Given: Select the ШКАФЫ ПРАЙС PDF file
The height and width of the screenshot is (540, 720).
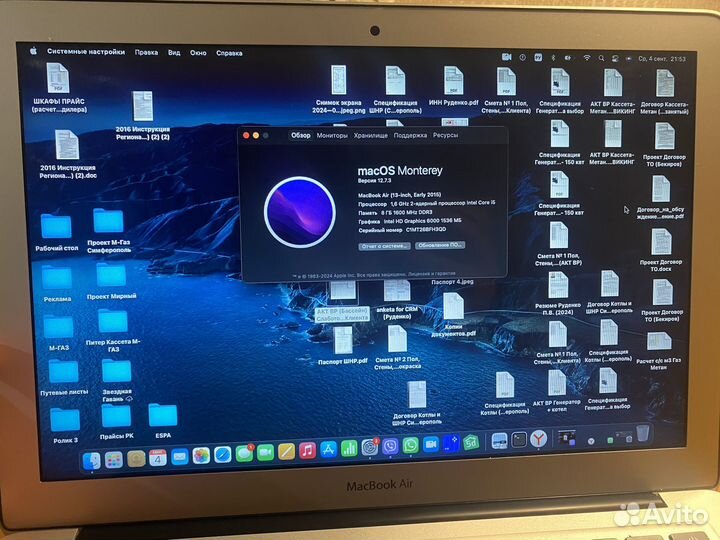Looking at the screenshot, I should point(59,88).
